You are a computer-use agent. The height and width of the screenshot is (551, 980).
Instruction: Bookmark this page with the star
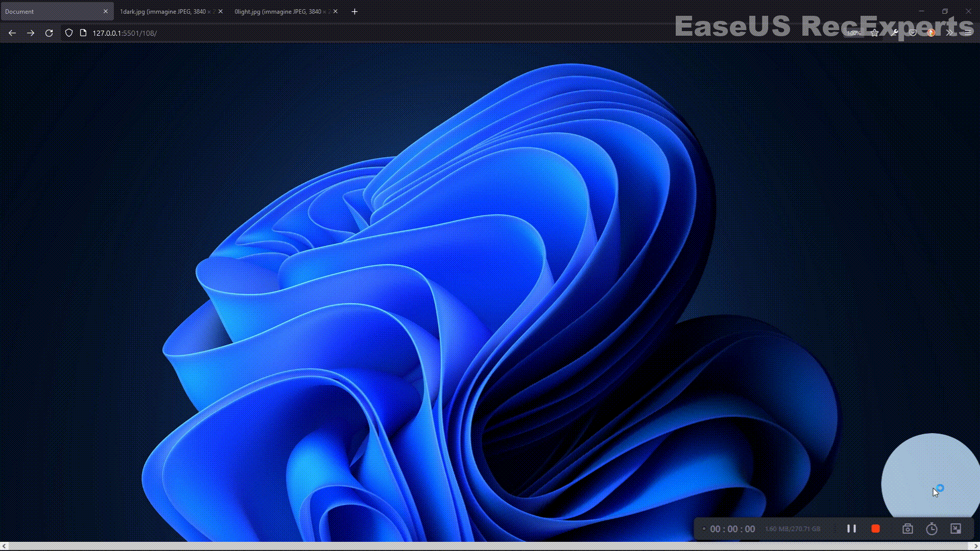[x=875, y=33]
